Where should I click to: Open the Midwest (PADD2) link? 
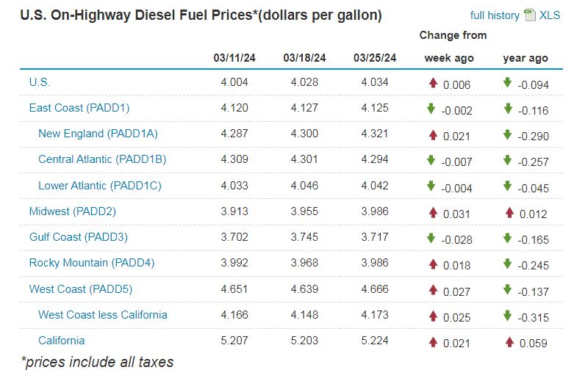pos(73,211)
